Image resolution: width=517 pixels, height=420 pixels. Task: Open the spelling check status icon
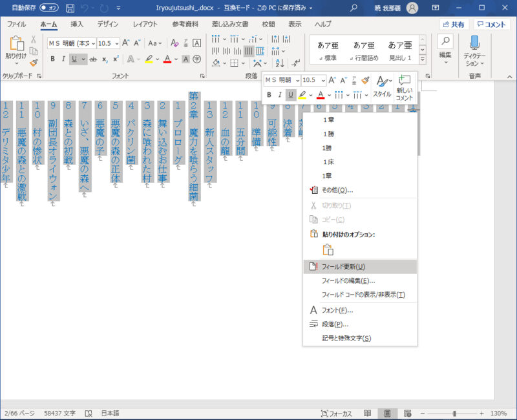click(89, 414)
